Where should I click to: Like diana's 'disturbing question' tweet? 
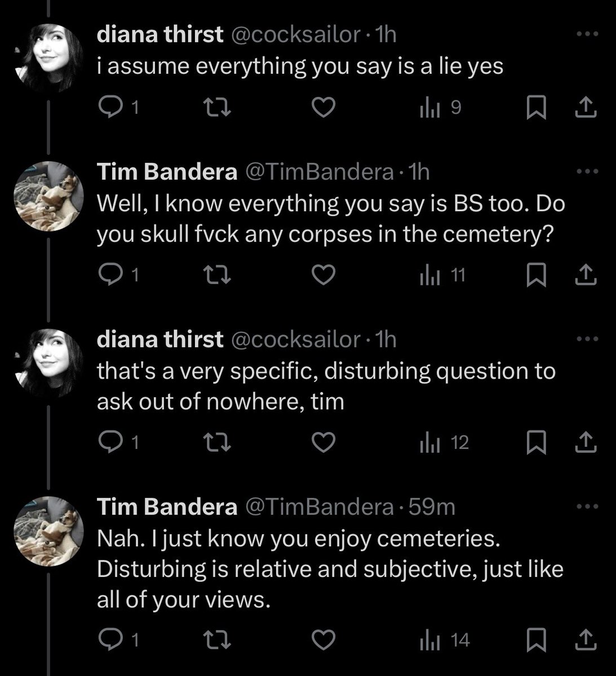point(323,443)
